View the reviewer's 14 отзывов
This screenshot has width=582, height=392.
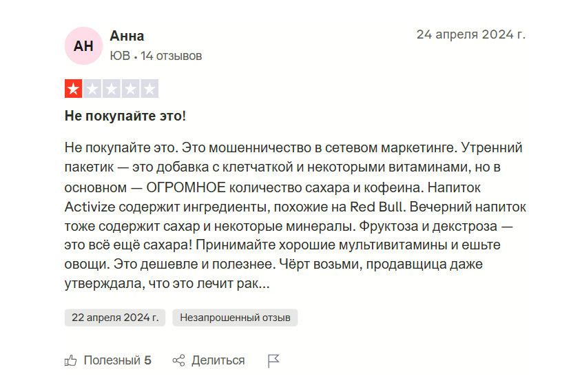[172, 56]
